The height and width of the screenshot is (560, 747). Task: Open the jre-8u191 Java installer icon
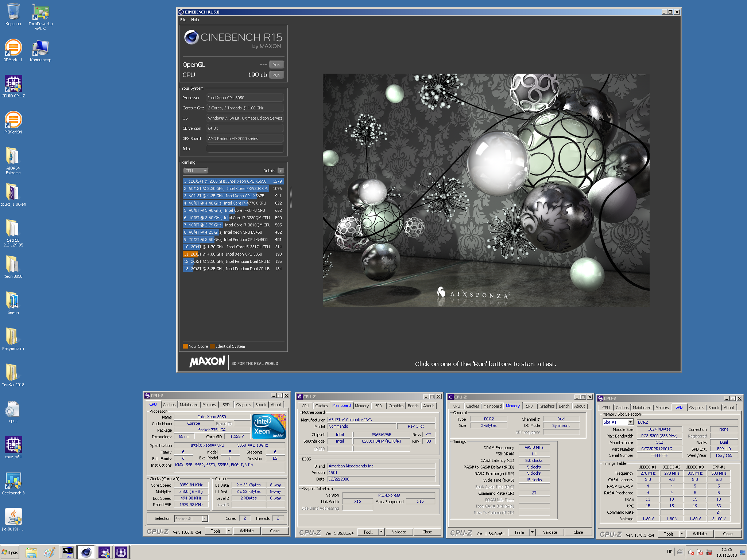click(x=13, y=520)
